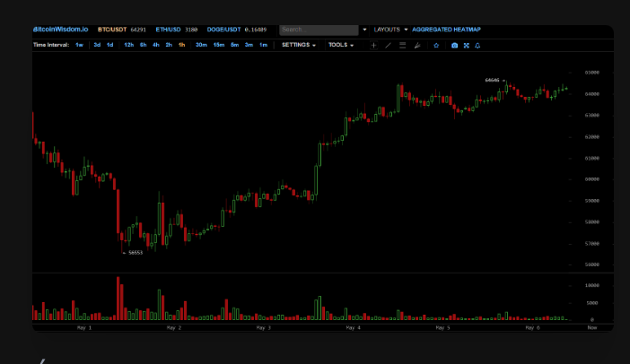Switch time interval to 1d
Viewport: 630px width, 364px height.
click(x=109, y=45)
